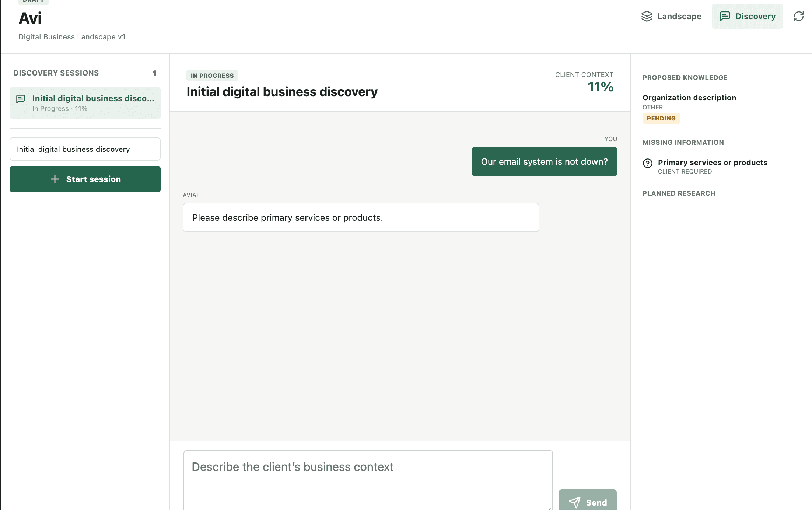This screenshot has width=812, height=510.
Task: Click the 'Our email system is not down?' message
Action: point(544,161)
